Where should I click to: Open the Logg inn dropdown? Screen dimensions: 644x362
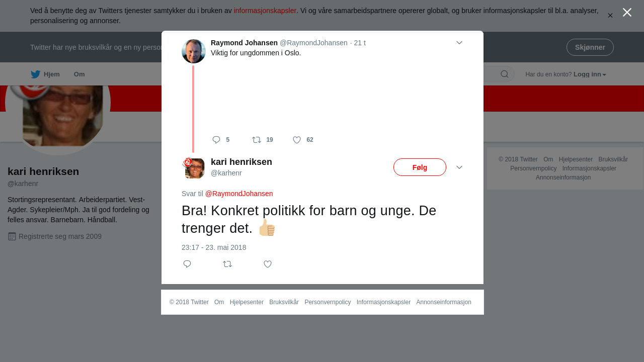coord(590,74)
